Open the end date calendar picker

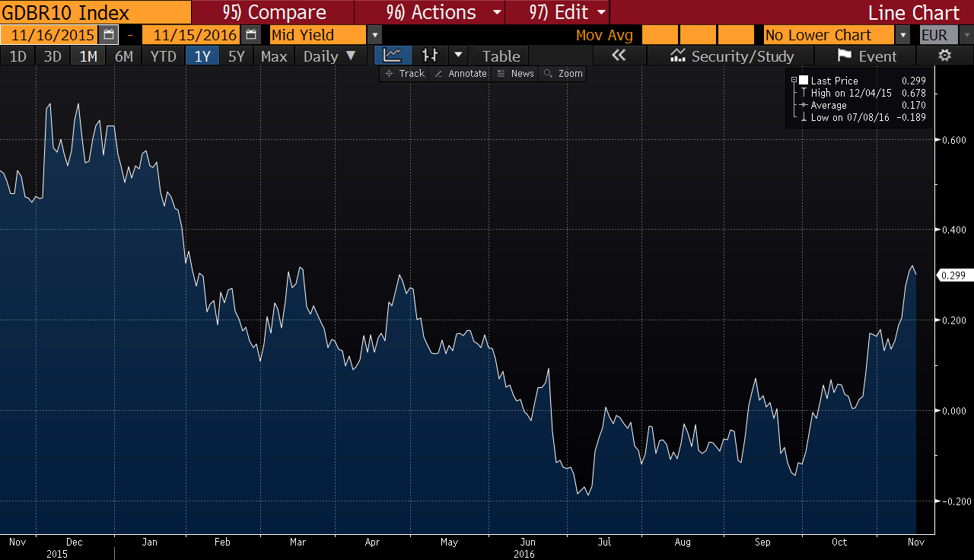(x=250, y=35)
